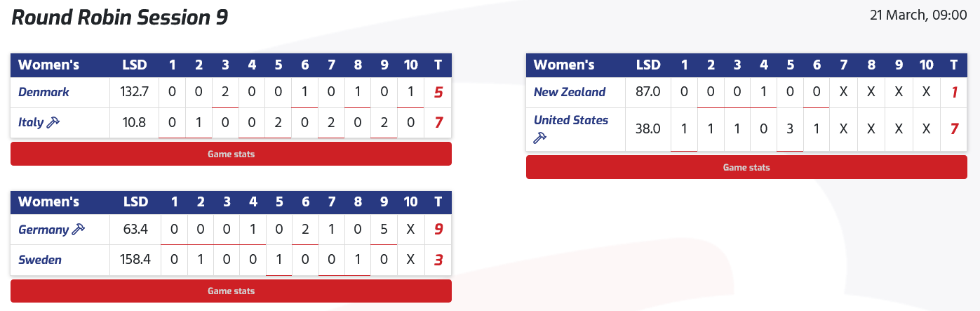This screenshot has height=311, width=980.
Task: Click the Round Robin Session 9 heading
Action: click(x=120, y=18)
